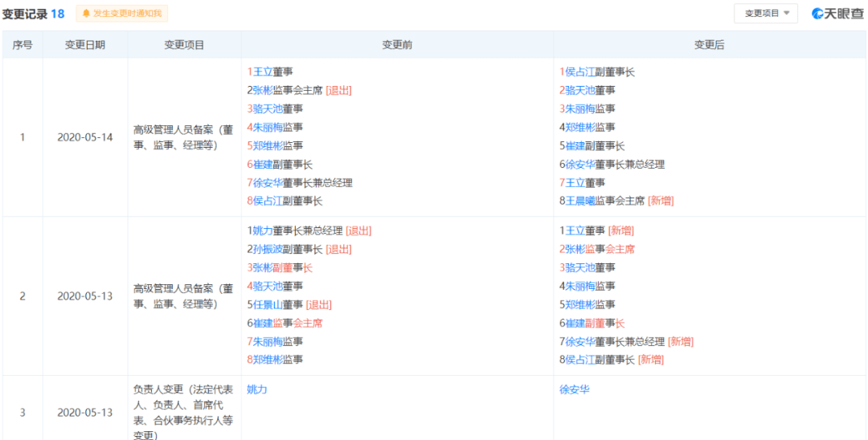Image resolution: width=868 pixels, height=440 pixels.
Task: Open 徐安华 in 变更前 of 2020-05-14 record
Action: point(268,182)
